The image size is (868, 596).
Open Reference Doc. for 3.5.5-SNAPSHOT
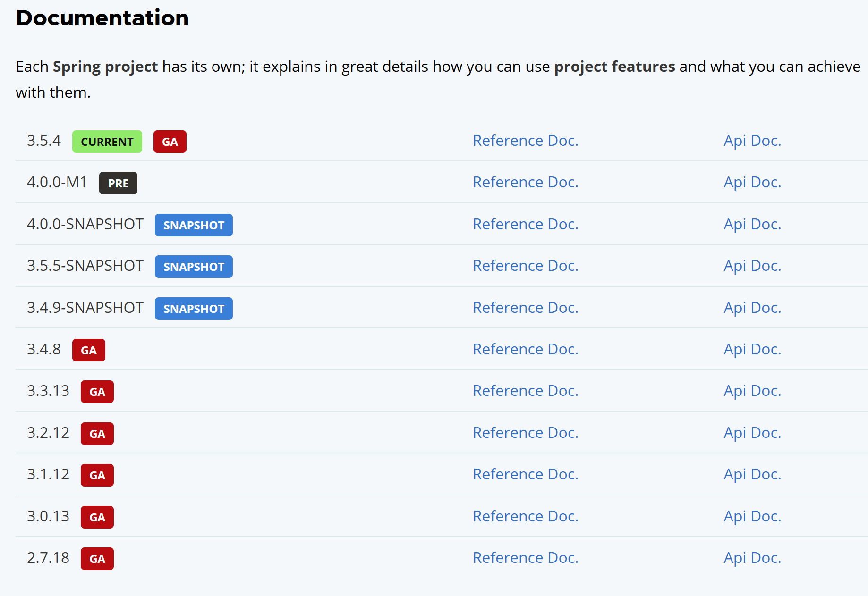tap(526, 266)
